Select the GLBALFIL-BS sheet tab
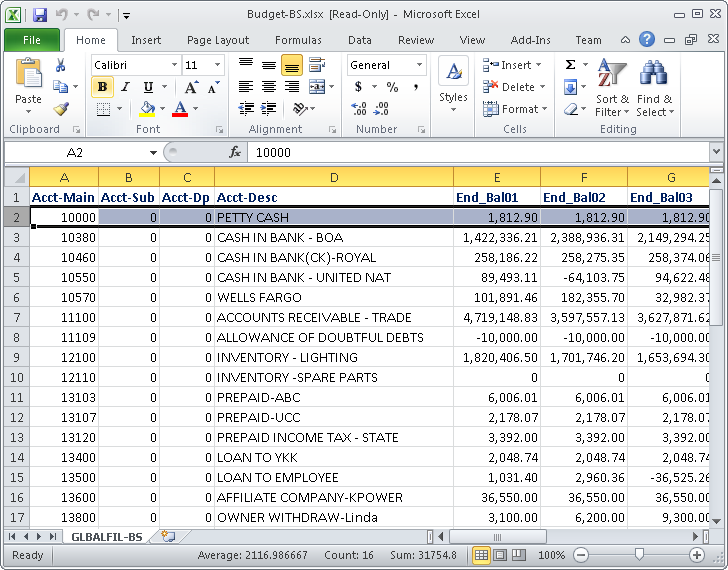 pos(107,537)
